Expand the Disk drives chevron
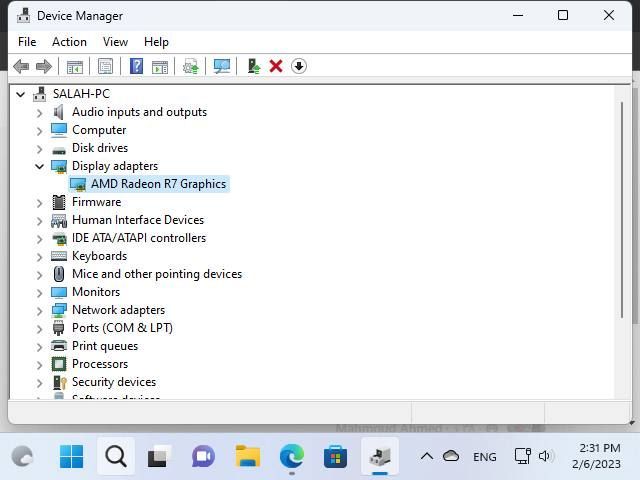This screenshot has width=640, height=480. click(x=39, y=149)
